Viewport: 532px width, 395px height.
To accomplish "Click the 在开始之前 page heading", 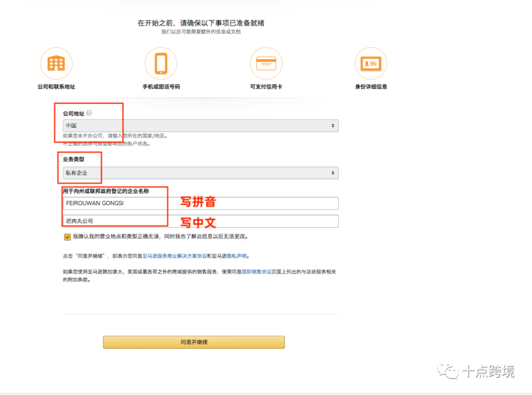I will coord(201,23).
